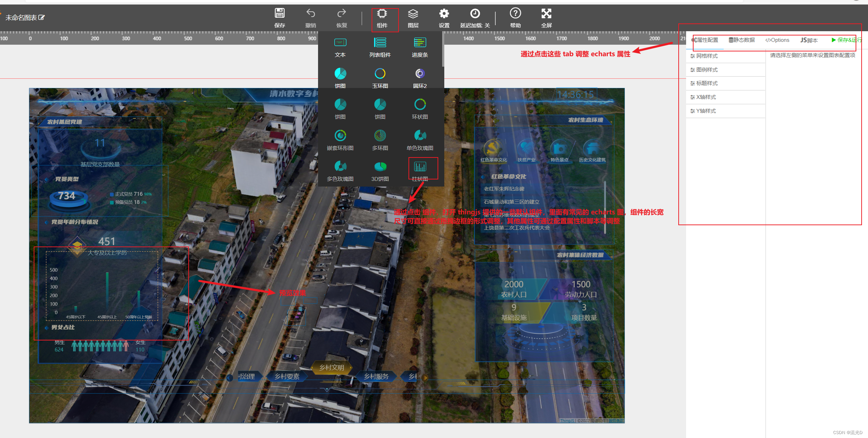Viewport: 868px width, 438px height.
Task: Expand the 网格样式 grid style section
Action: point(707,56)
